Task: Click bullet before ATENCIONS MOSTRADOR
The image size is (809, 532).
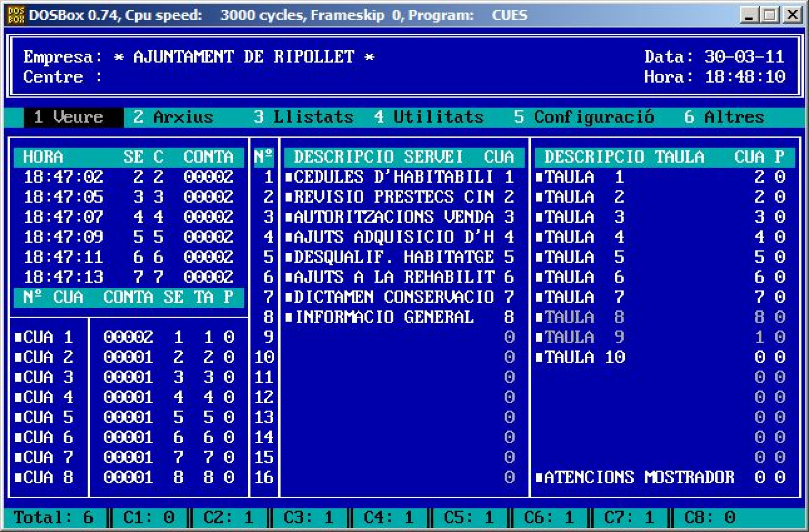Action: click(x=539, y=477)
